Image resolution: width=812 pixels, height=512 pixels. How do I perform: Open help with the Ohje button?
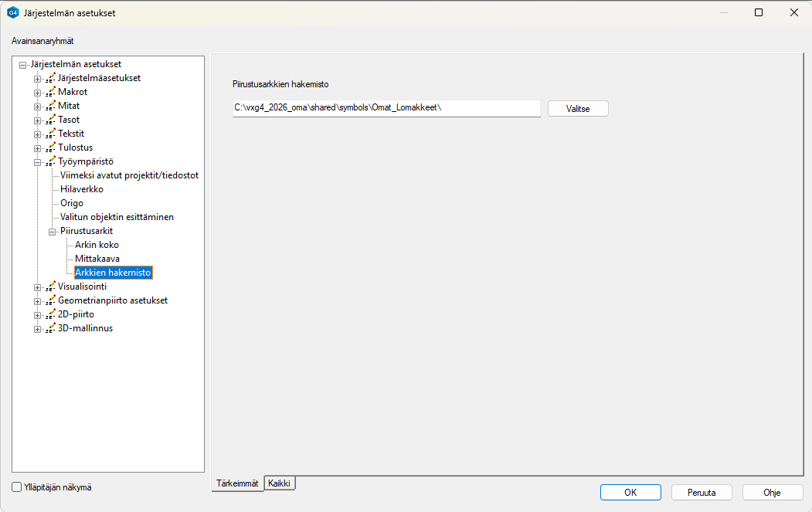pos(772,493)
